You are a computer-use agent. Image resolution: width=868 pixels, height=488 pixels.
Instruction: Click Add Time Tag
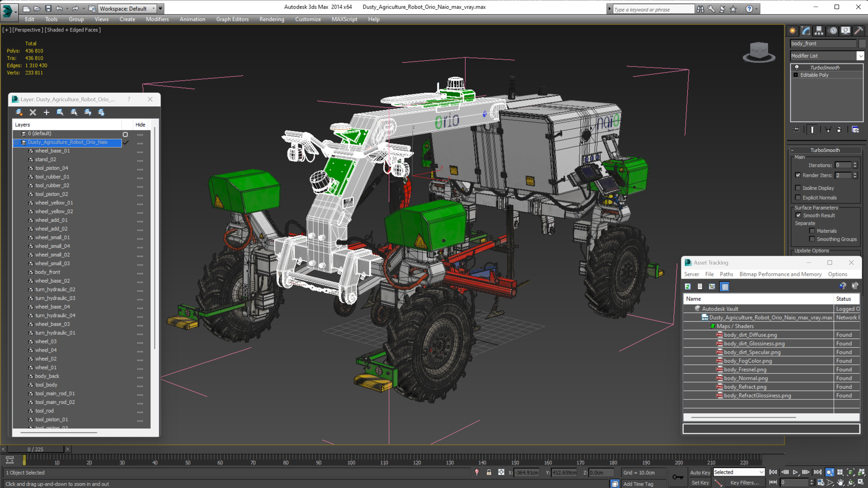(638, 484)
